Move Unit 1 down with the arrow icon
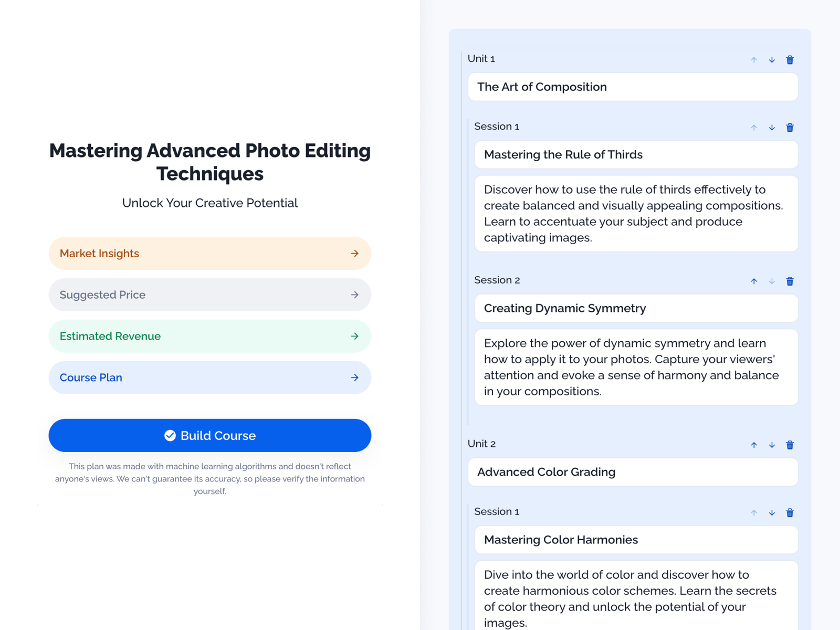The width and height of the screenshot is (840, 630). tap(772, 59)
